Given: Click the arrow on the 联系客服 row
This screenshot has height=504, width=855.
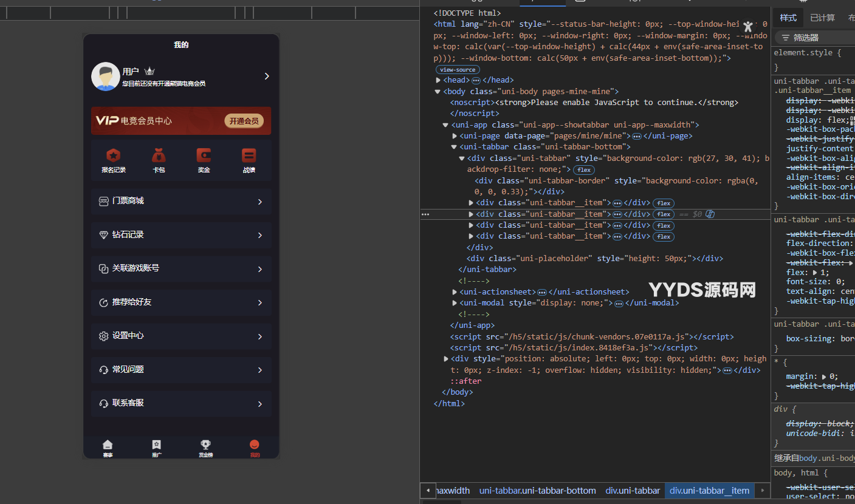Looking at the screenshot, I should (260, 404).
